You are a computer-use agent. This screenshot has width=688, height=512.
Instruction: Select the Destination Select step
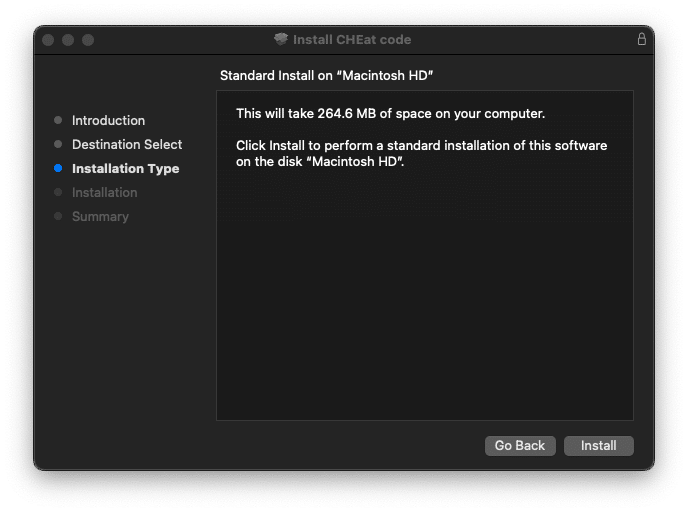click(x=127, y=144)
